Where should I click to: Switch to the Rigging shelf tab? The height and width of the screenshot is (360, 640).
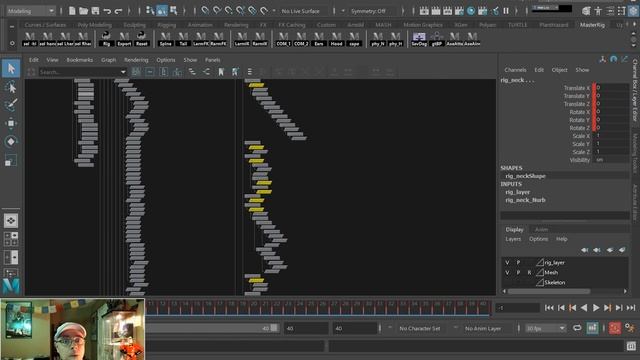click(x=167, y=25)
